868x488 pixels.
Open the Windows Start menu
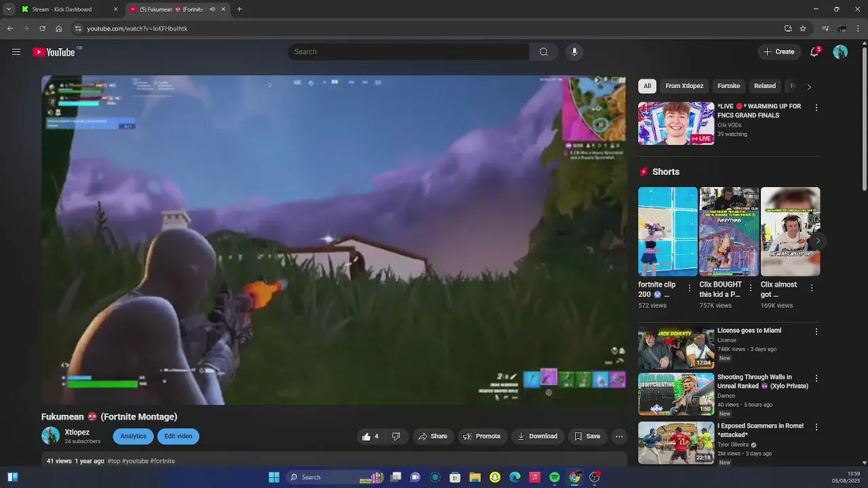(x=274, y=477)
